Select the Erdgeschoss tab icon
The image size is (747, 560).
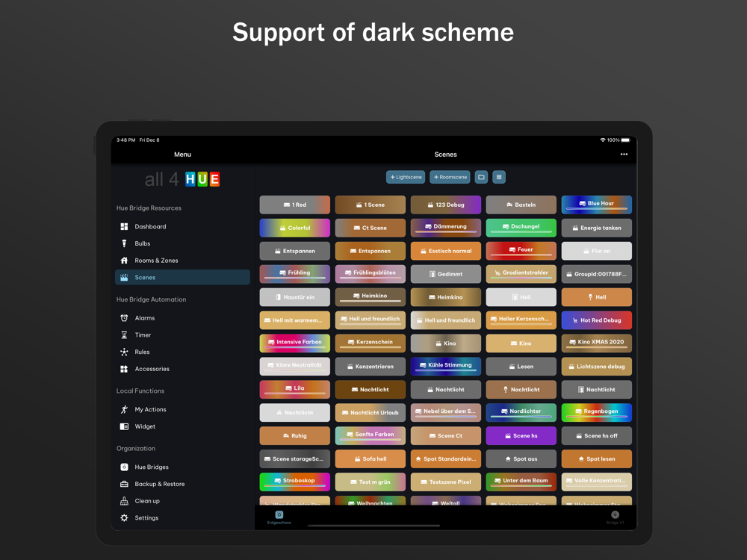click(x=279, y=514)
